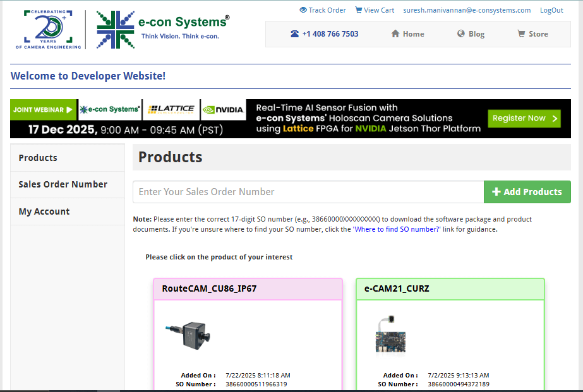Open 'Where to find SO number?' link
Viewport: 583px width, 392px height.
(397, 229)
